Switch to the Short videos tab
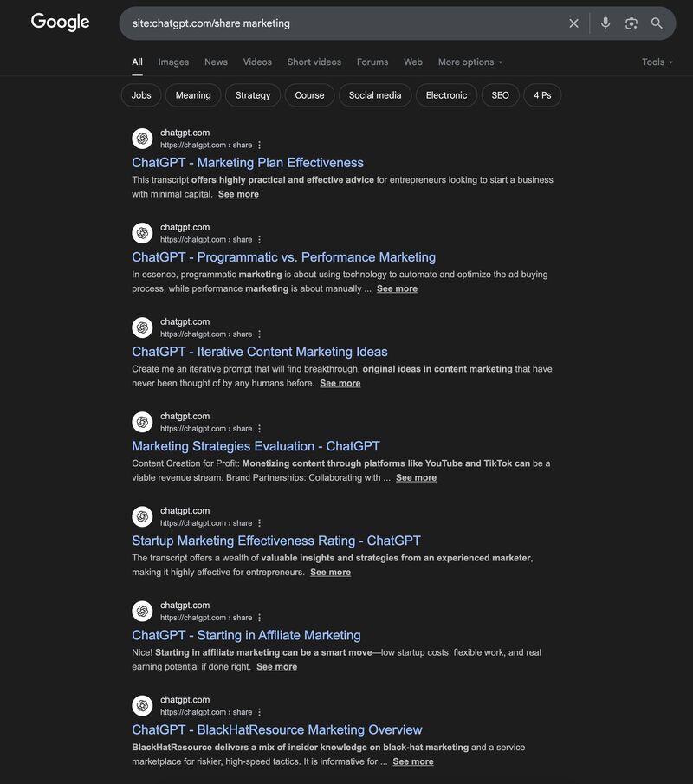The image size is (693, 784). [314, 62]
